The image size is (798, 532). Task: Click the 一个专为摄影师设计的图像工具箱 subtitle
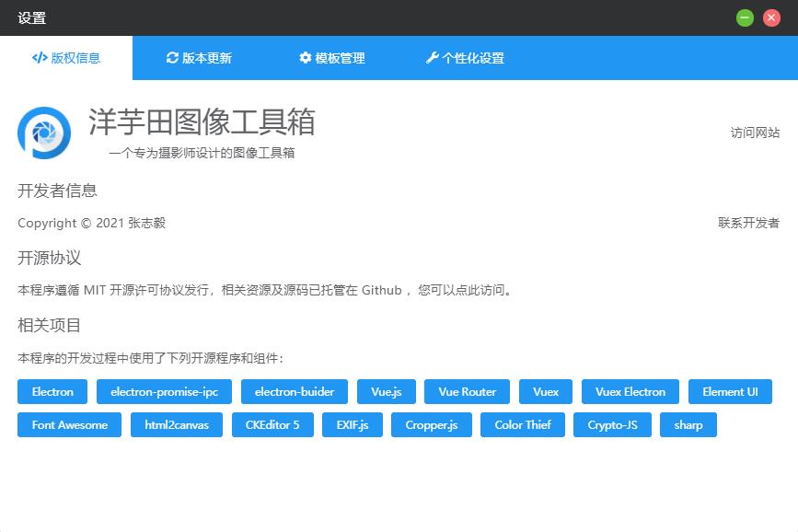[202, 153]
